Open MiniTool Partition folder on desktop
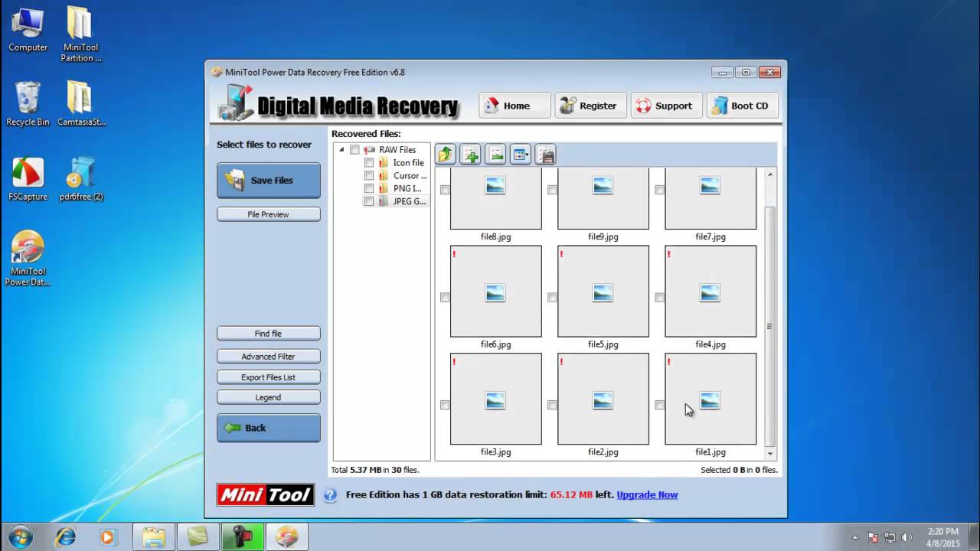This screenshot has width=980, height=551. click(x=81, y=35)
